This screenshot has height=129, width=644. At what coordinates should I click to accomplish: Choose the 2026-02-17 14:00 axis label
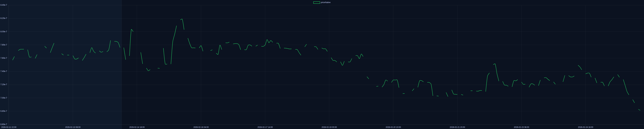265,127
